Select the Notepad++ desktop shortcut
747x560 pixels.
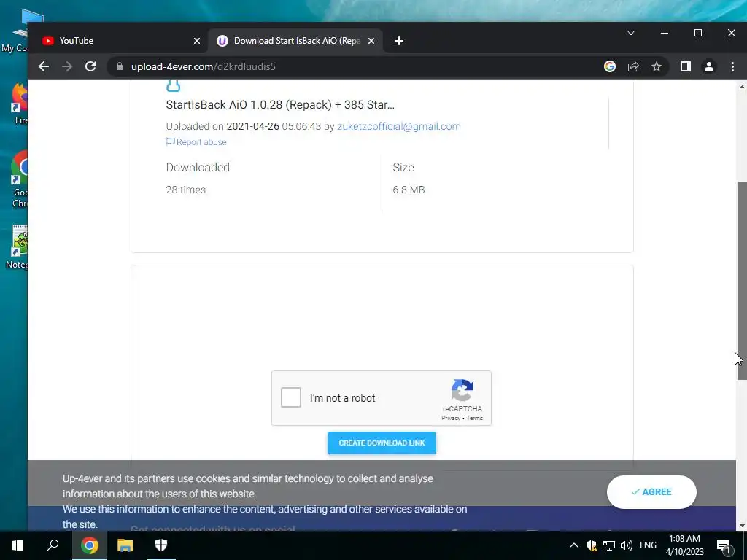click(16, 247)
